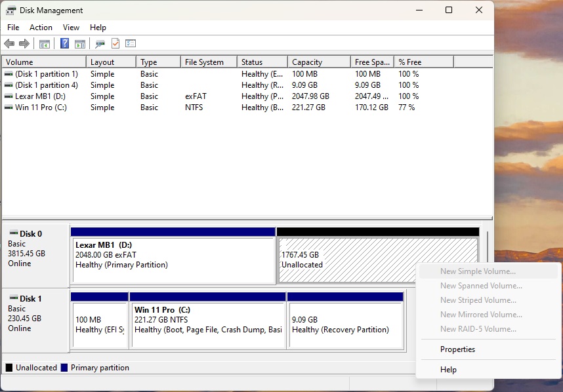Select New Striped Volume context menu entry
The image size is (563, 392).
tap(488, 300)
